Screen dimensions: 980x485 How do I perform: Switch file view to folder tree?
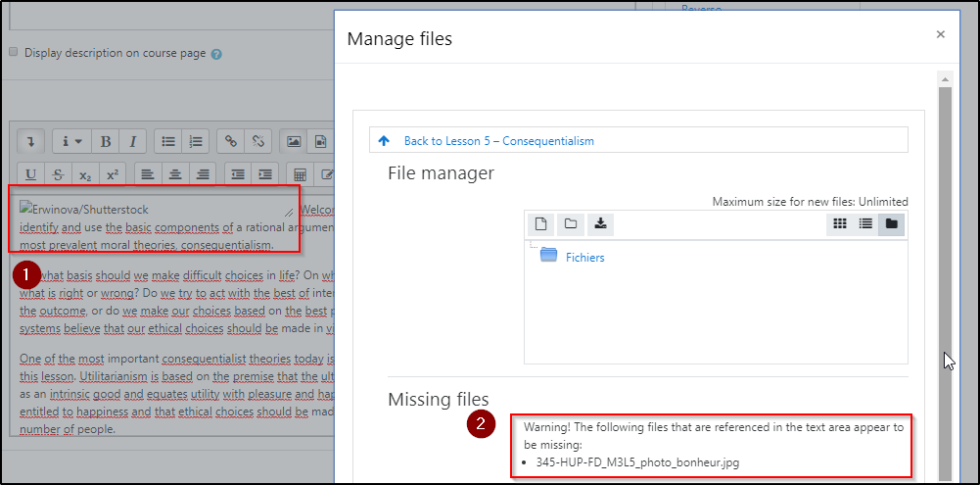point(891,224)
